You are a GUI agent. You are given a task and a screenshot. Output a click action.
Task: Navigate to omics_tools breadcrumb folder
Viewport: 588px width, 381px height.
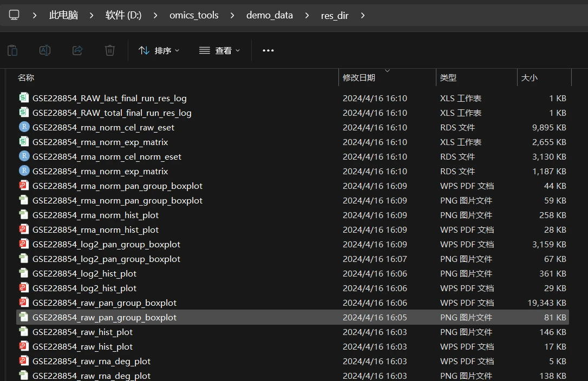(194, 15)
